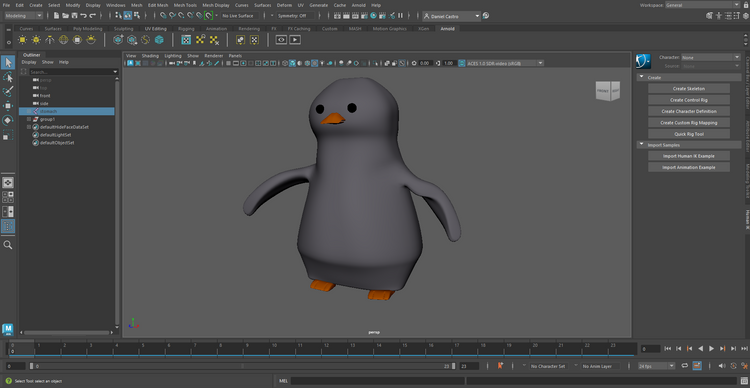Click Import Human IK Example button
The width and height of the screenshot is (750, 388).
pyautogui.click(x=689, y=156)
